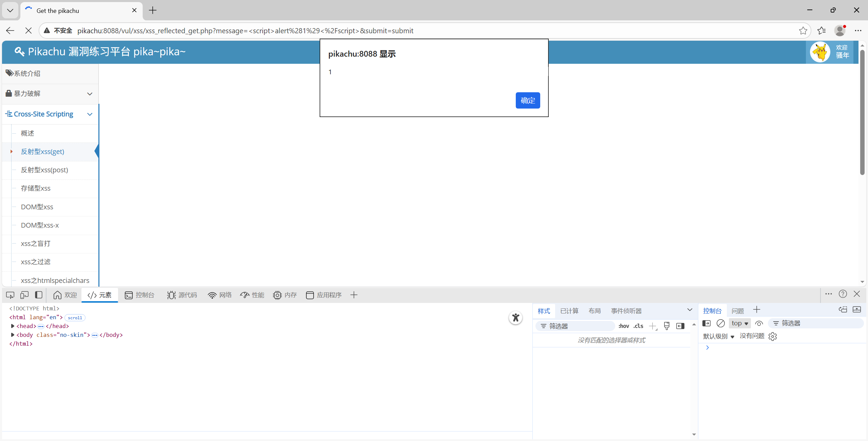Click the new style rule plus icon
This screenshot has height=441, width=868.
(653, 326)
